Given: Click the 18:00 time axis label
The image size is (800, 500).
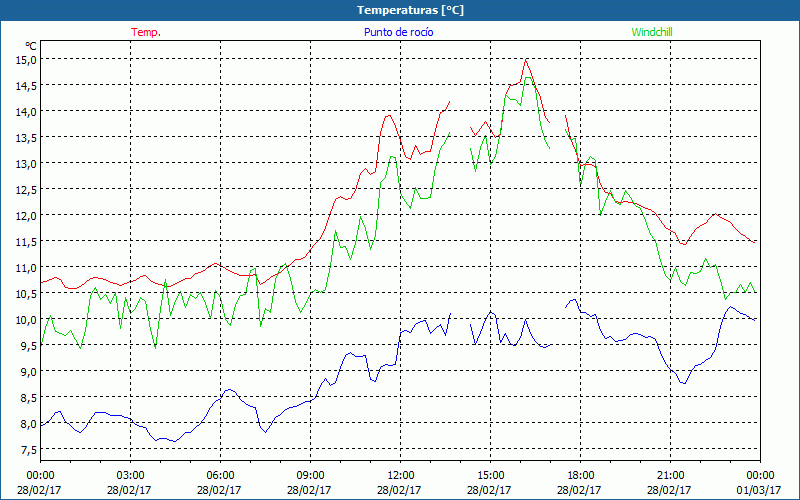Looking at the screenshot, I should [580, 476].
